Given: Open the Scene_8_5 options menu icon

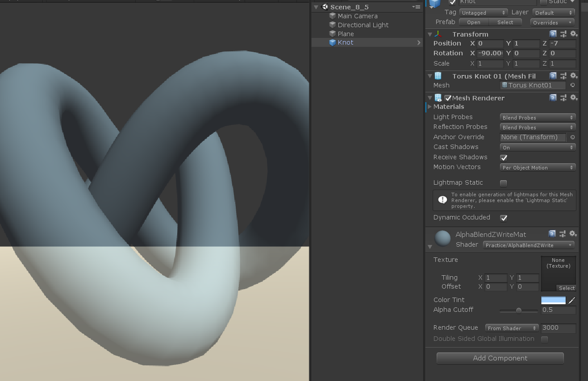Looking at the screenshot, I should coord(416,7).
